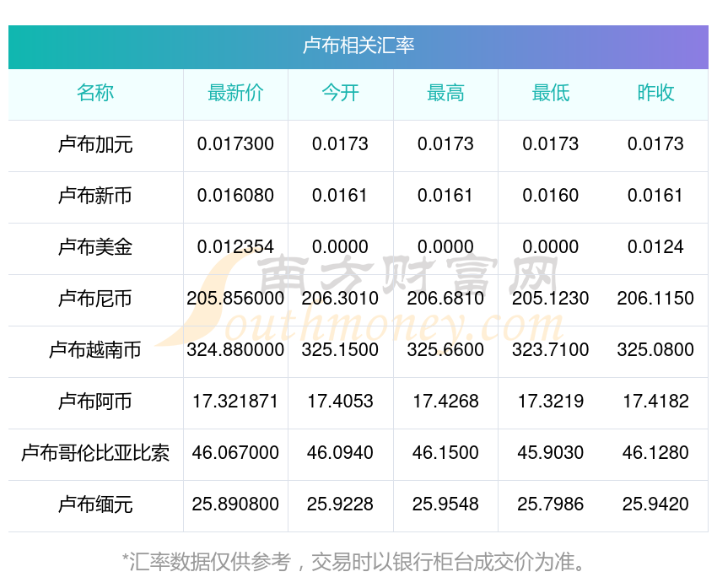Select the 卢布越南币 row label
The image size is (717, 588).
click(x=95, y=350)
